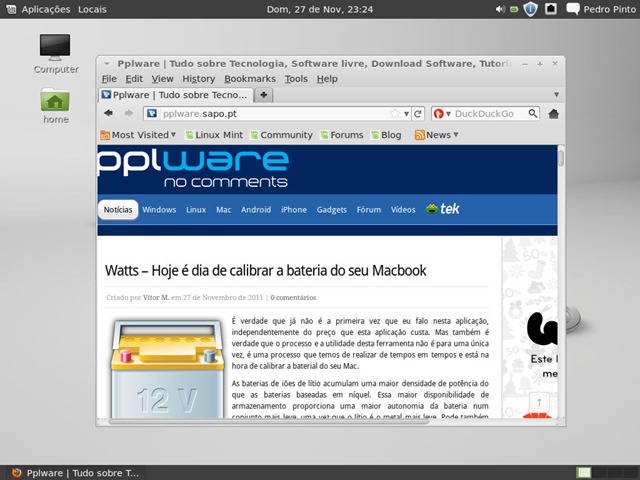Click the second workspace in switcher
The image size is (640, 480).
click(599, 473)
